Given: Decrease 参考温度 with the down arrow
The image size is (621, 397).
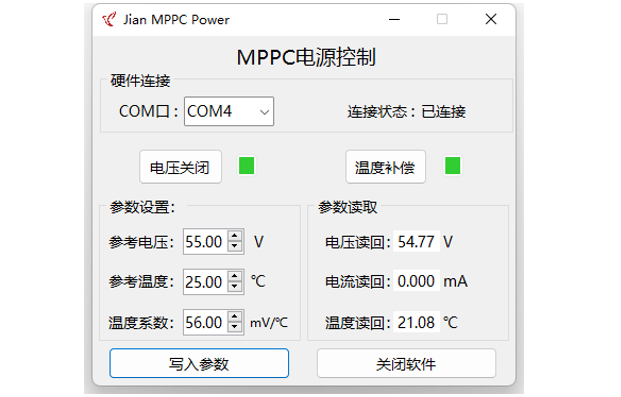Looking at the screenshot, I should pyautogui.click(x=235, y=286).
